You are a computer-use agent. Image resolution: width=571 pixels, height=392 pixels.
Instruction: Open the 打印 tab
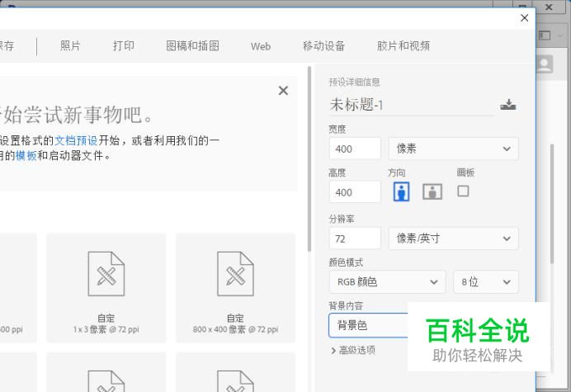(x=124, y=46)
